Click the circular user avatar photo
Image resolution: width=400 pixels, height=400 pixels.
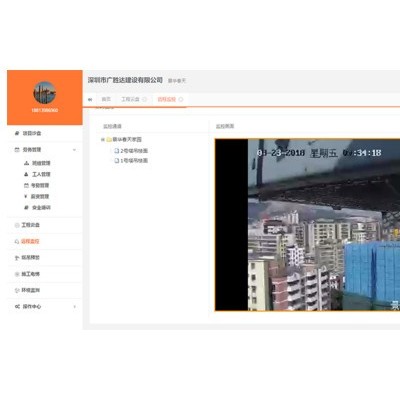(45, 93)
